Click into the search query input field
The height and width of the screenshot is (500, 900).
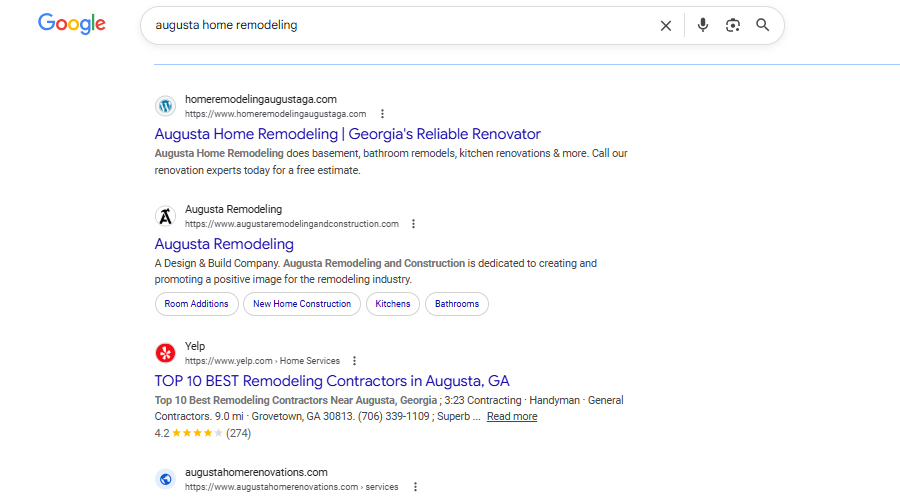click(400, 26)
